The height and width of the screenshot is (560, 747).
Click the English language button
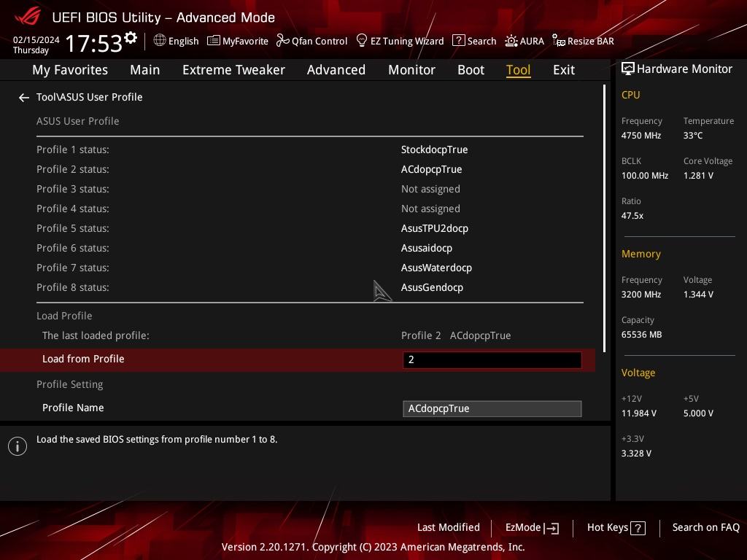tap(177, 41)
